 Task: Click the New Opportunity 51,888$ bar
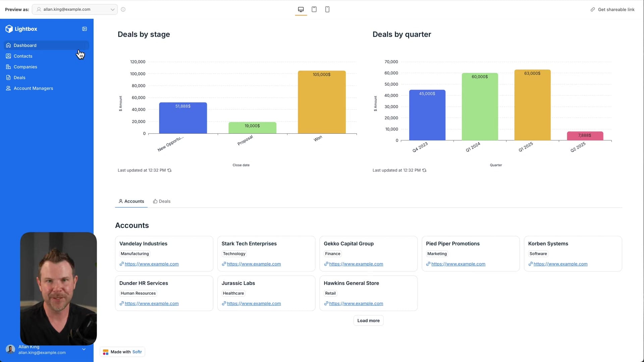click(183, 118)
